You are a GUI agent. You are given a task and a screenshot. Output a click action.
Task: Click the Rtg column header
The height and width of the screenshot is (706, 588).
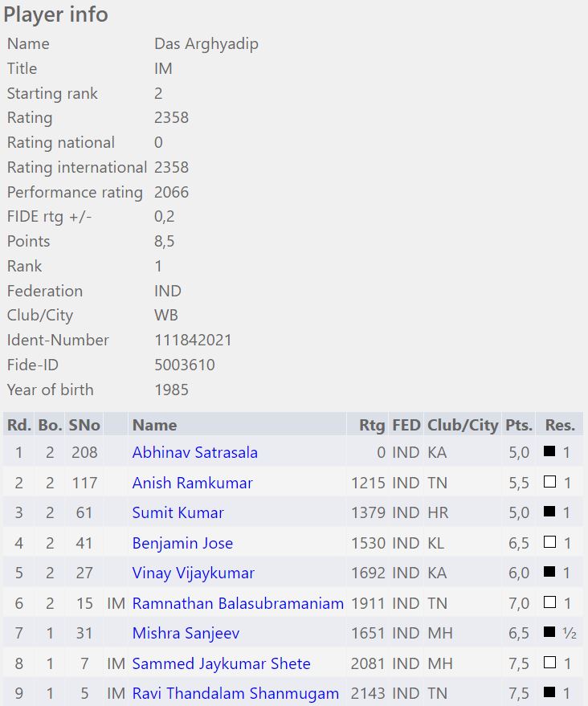pyautogui.click(x=372, y=425)
